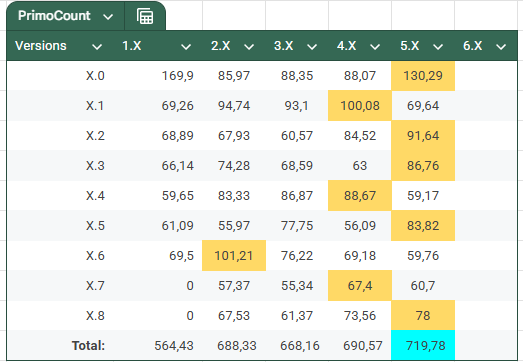
Task: Select the cell containing 60,7
Action: click(423, 286)
